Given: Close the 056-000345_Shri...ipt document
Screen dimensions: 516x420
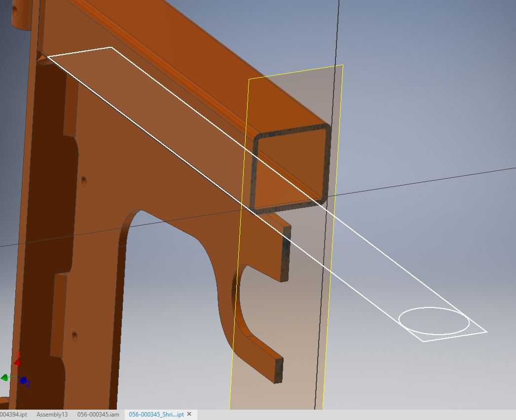Looking at the screenshot, I should pyautogui.click(x=188, y=415).
